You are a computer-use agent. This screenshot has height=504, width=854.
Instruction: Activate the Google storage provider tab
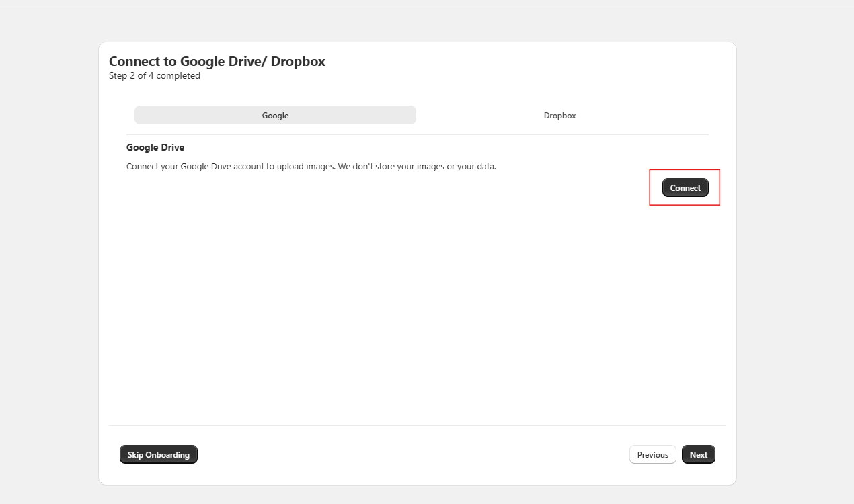point(275,115)
